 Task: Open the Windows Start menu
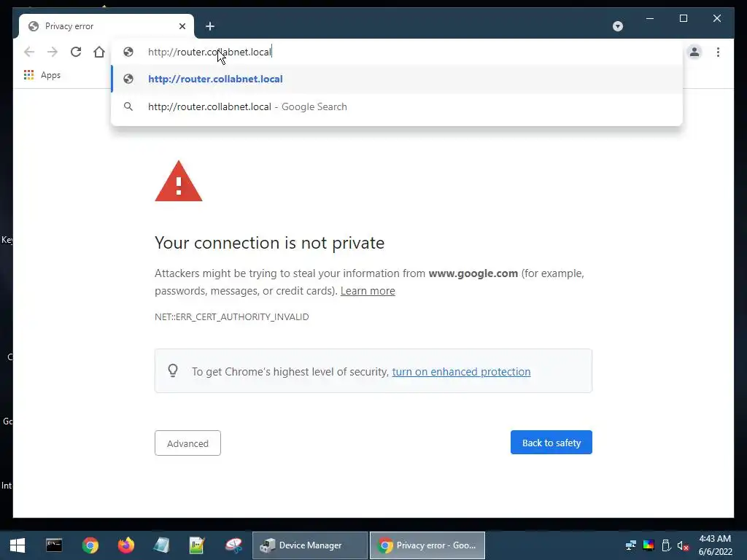coord(18,545)
